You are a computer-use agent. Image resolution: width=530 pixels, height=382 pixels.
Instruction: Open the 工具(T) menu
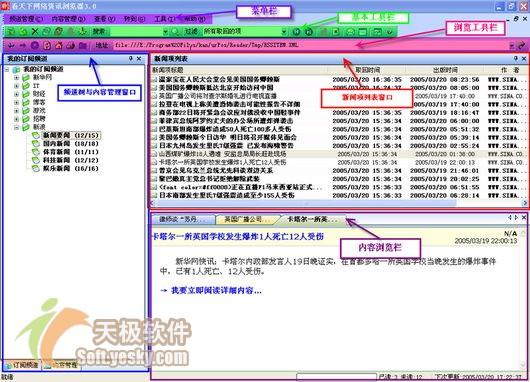(165, 19)
